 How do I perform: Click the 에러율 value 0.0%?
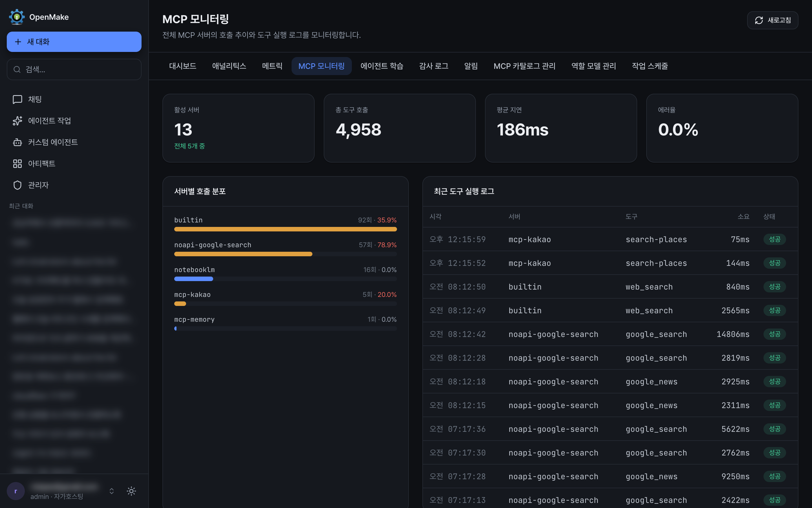pos(678,130)
